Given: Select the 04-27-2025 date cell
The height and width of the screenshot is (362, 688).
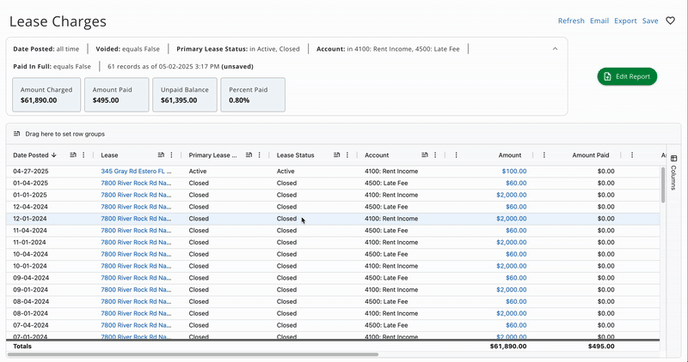Looking at the screenshot, I should coord(31,171).
